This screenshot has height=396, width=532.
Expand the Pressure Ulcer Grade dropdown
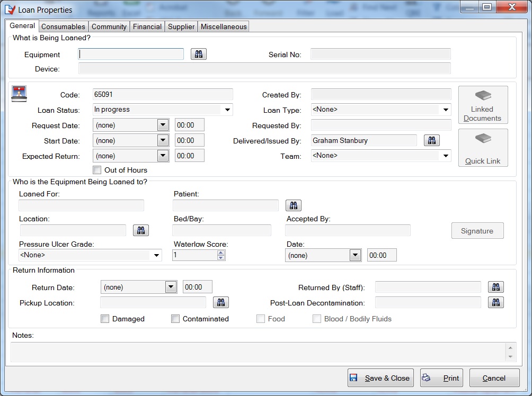click(156, 255)
